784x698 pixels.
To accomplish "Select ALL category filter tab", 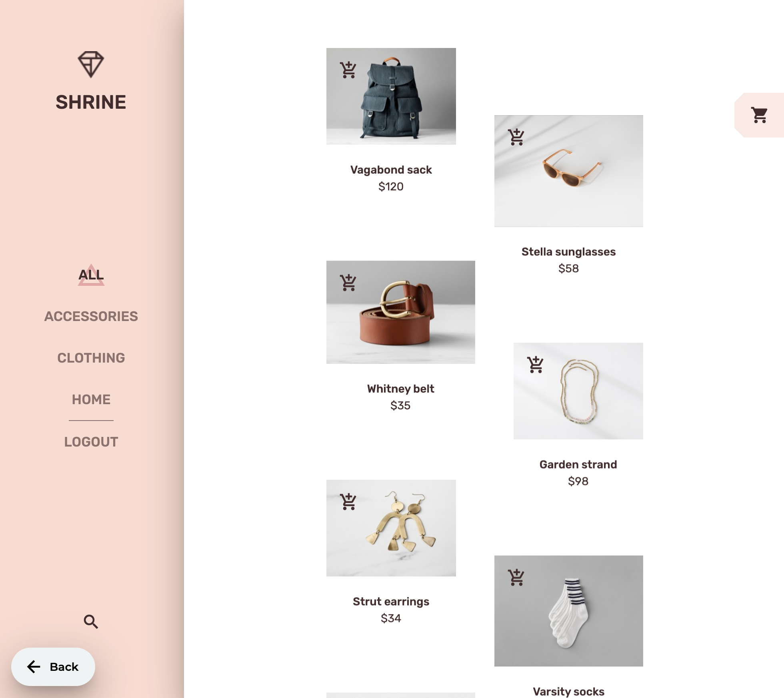I will coord(90,274).
